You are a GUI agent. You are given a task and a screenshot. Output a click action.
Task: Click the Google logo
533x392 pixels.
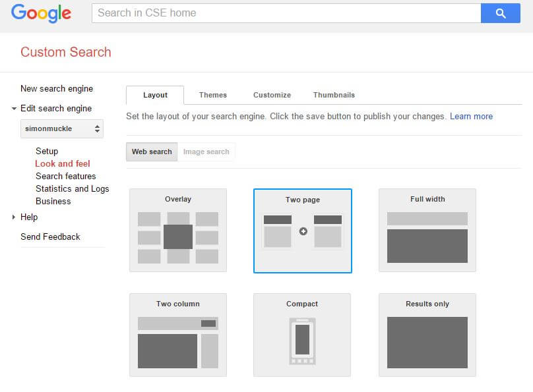tap(41, 13)
